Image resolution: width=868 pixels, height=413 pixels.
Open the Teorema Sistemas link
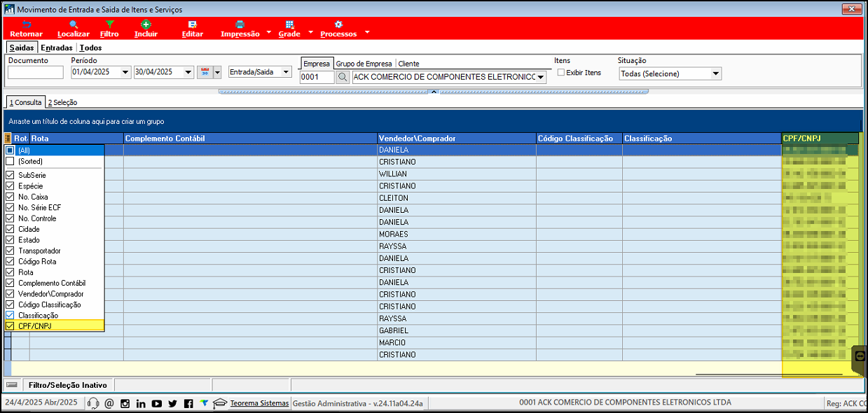259,403
